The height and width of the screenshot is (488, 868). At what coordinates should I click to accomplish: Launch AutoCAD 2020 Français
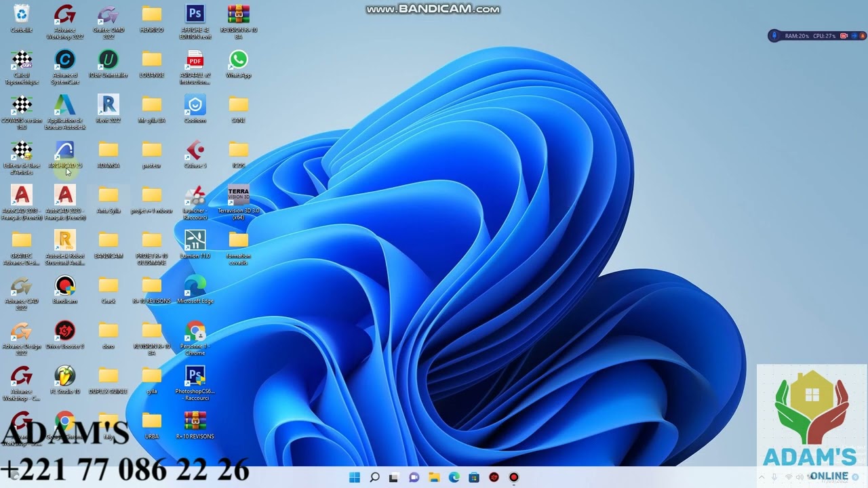click(65, 203)
